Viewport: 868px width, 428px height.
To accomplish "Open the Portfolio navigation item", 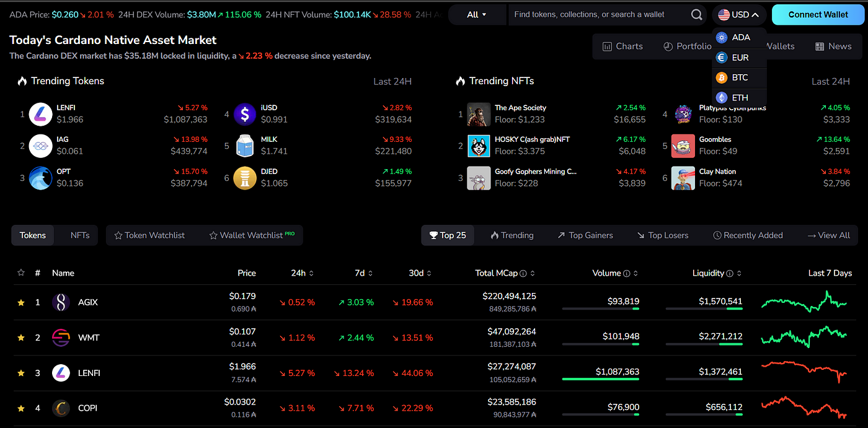I will [x=687, y=46].
